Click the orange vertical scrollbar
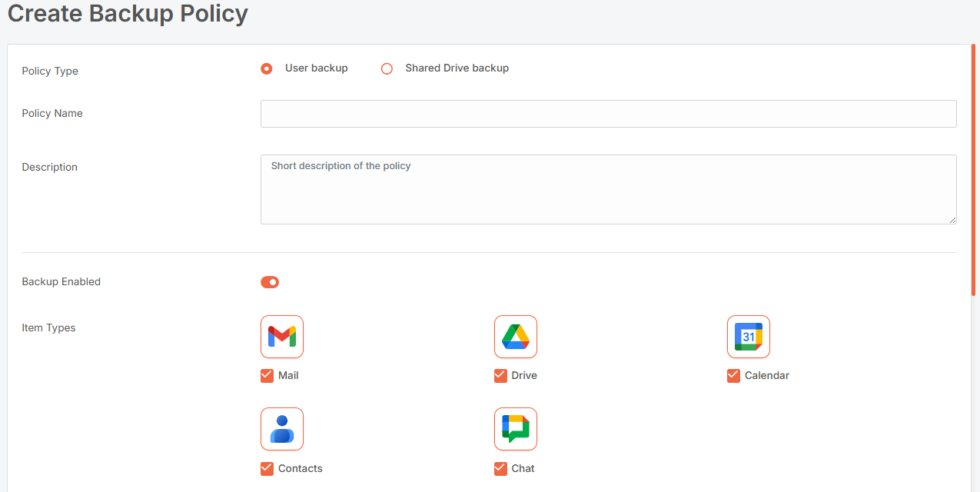This screenshot has height=492, width=980. pyautogui.click(x=974, y=170)
